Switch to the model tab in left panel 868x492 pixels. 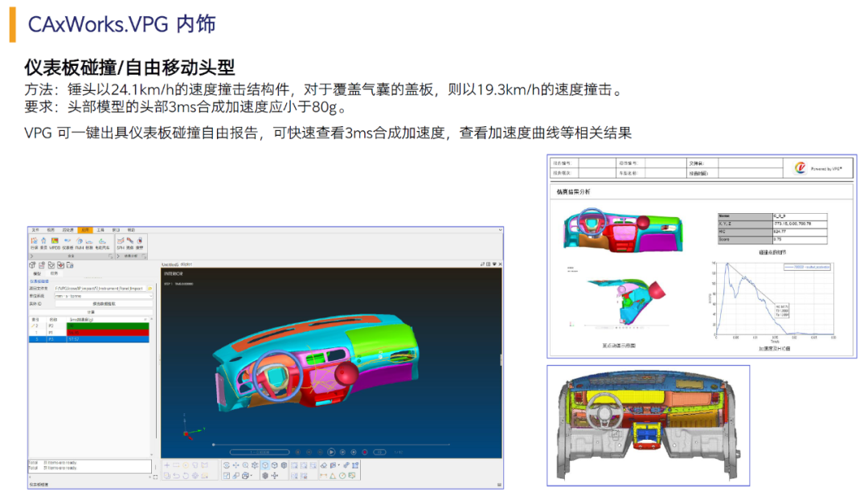[x=37, y=273]
